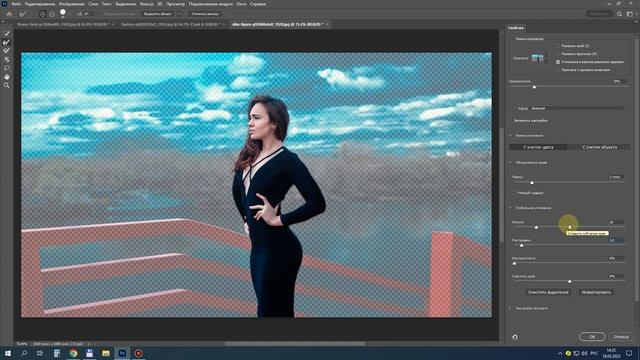Adjust the Гладкость slider
The width and height of the screenshot is (640, 360).
point(536,227)
